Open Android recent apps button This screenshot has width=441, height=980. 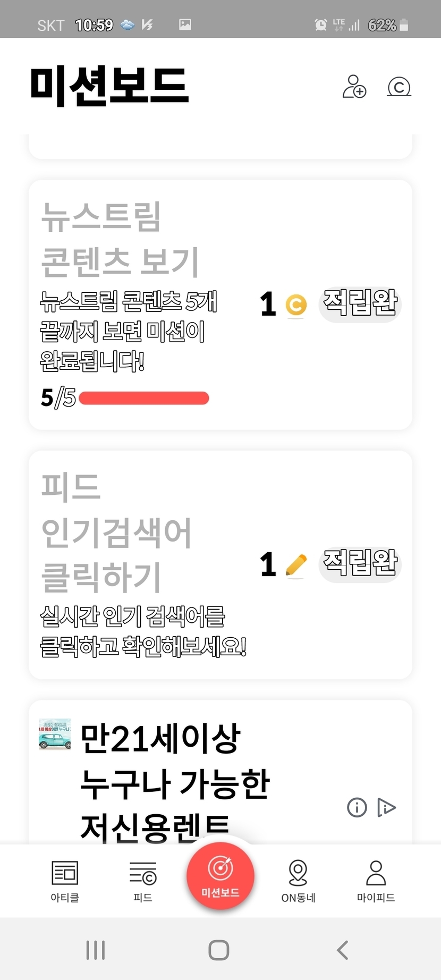pyautogui.click(x=96, y=950)
